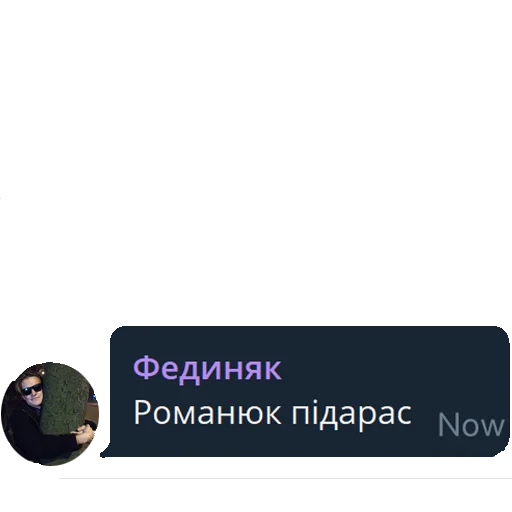This screenshot has width=512, height=512.
Task: Tap the letter Ф starting the sender name
Action: (x=144, y=368)
